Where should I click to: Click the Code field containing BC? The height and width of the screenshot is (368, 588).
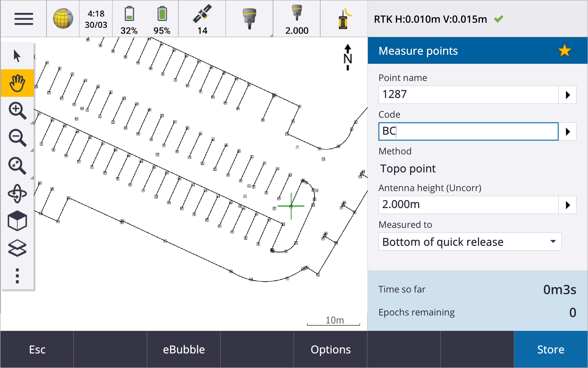(468, 131)
